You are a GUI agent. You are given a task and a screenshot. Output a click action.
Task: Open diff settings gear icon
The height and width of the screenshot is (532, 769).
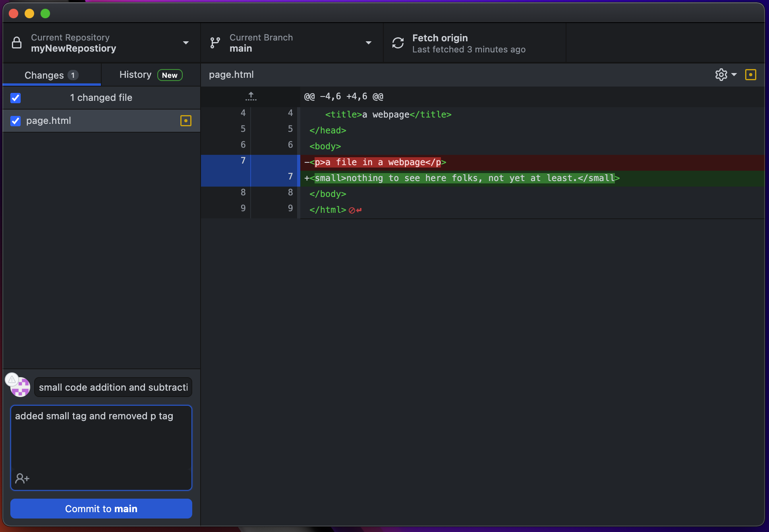[721, 75]
